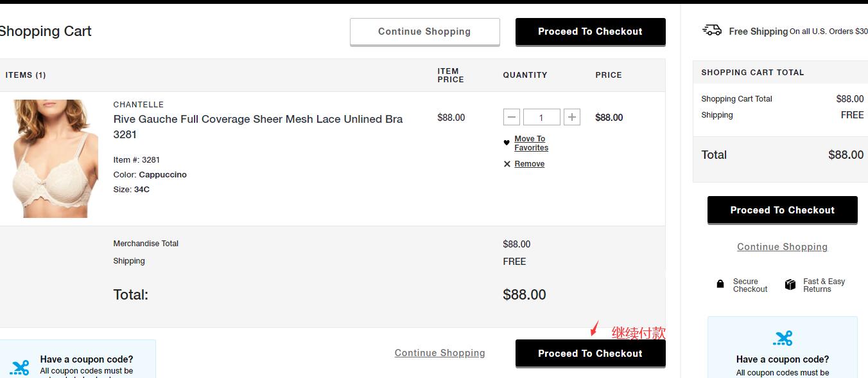Click the free shipping truck icon
Image resolution: width=868 pixels, height=378 pixels.
tap(712, 30)
